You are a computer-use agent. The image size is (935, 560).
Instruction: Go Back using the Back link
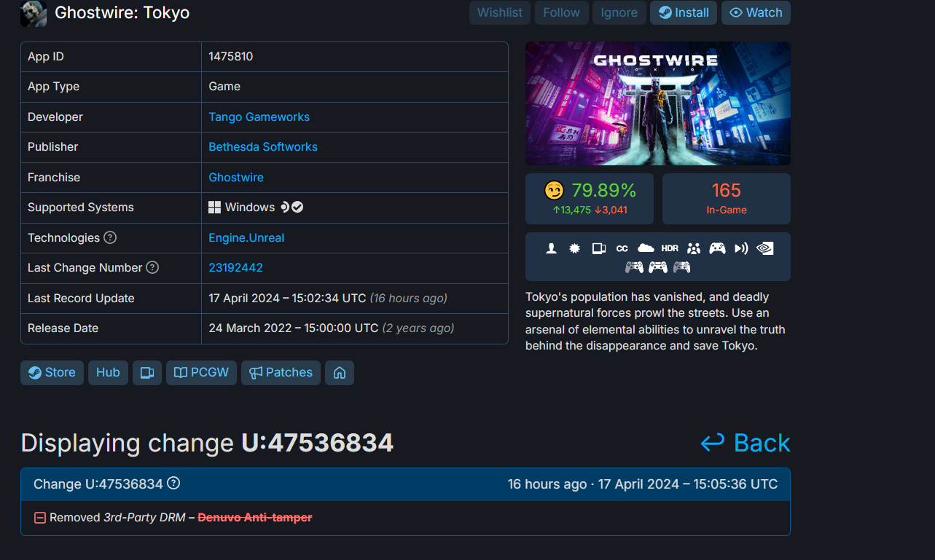click(745, 443)
